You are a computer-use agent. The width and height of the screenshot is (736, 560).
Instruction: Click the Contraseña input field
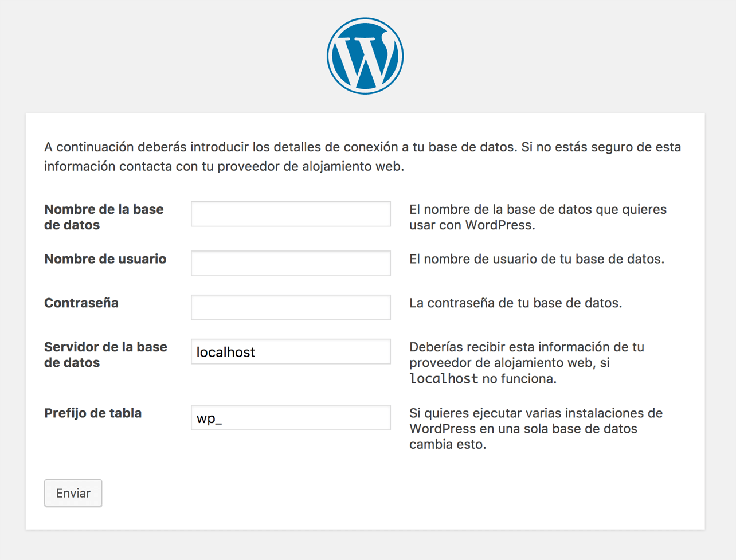coord(290,307)
